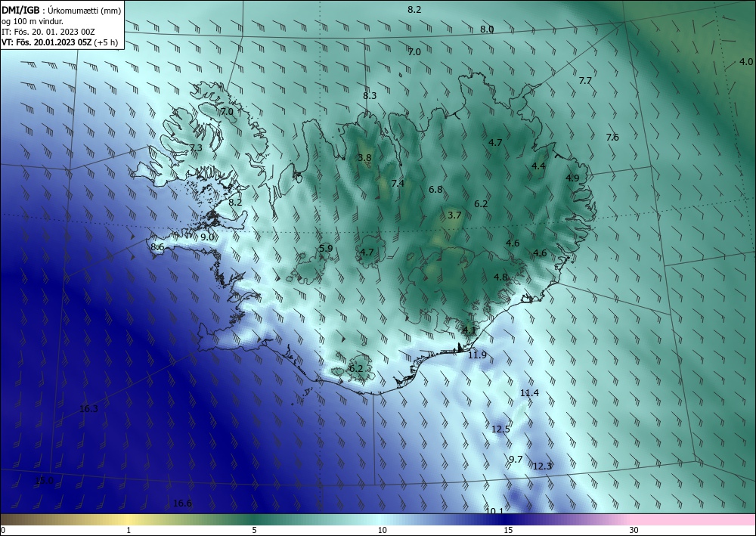756x536 pixels.
Task: Click the map value 7.7
Action: [x=585, y=81]
